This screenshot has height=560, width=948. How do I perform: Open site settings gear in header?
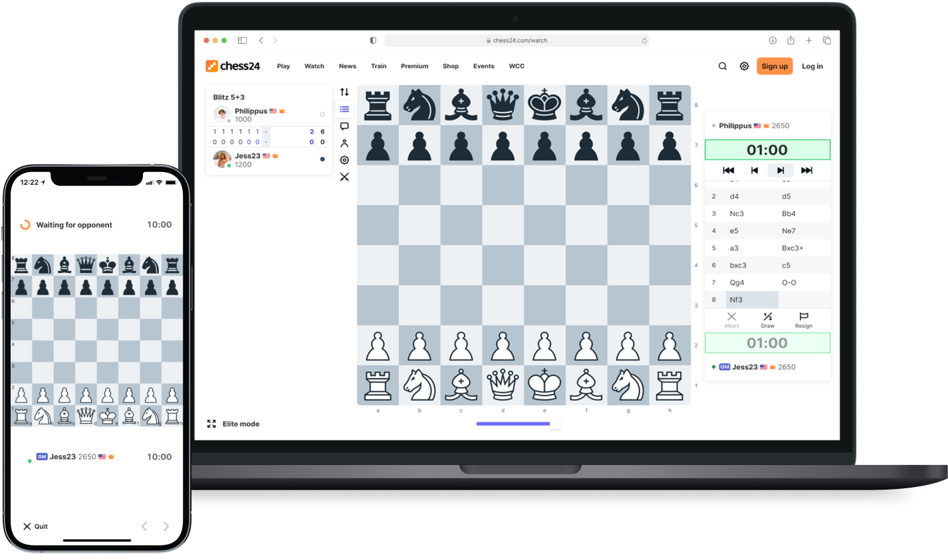coord(745,66)
